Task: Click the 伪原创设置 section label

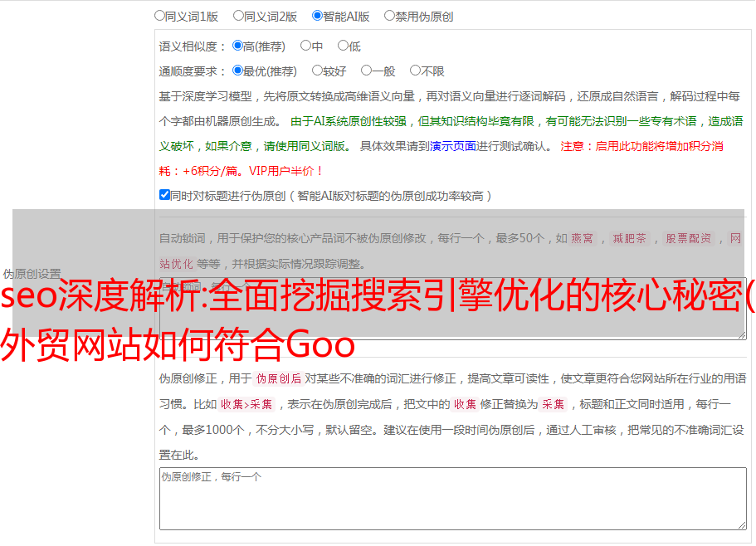Action: coord(32,274)
